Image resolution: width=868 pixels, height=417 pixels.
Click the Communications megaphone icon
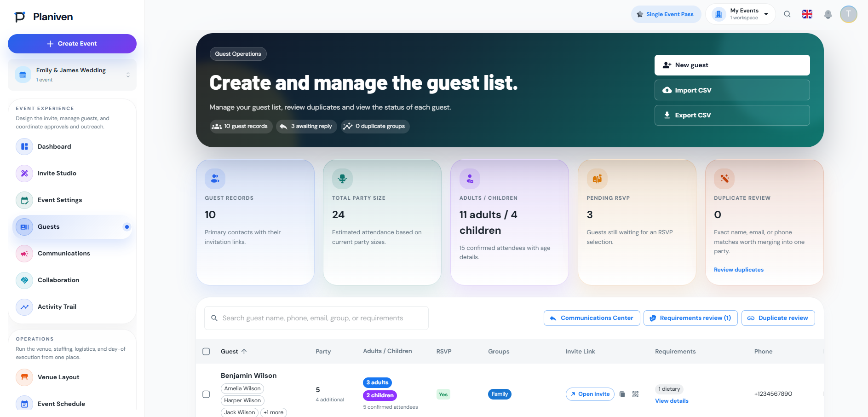tap(24, 253)
